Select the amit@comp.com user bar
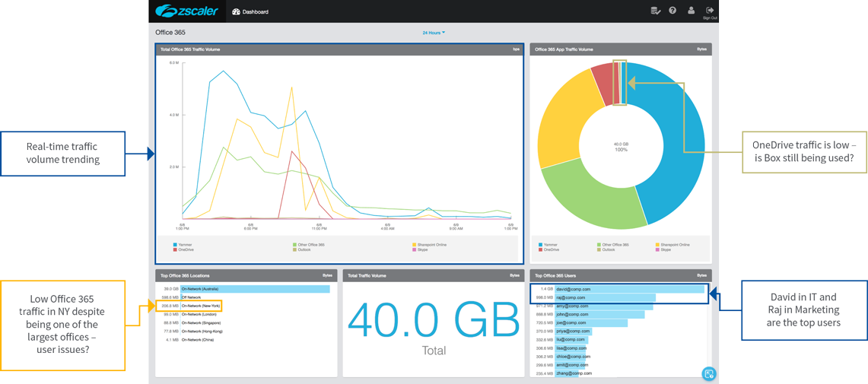The width and height of the screenshot is (868, 384). point(571,365)
